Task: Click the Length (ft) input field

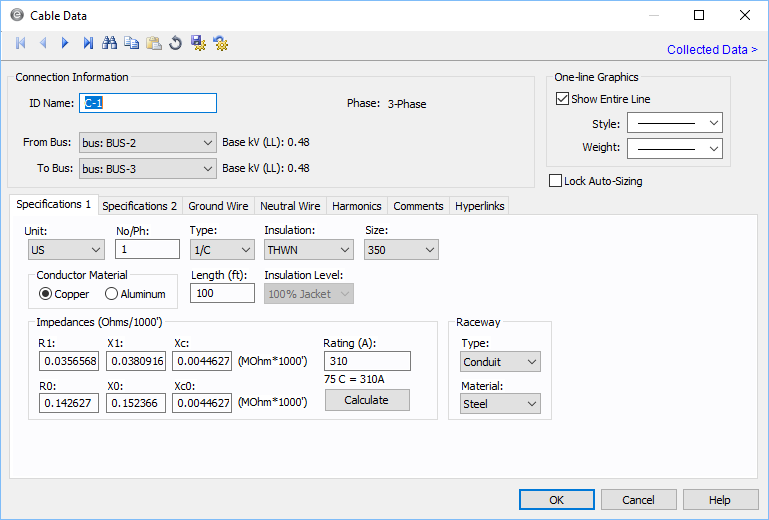Action: pos(221,293)
